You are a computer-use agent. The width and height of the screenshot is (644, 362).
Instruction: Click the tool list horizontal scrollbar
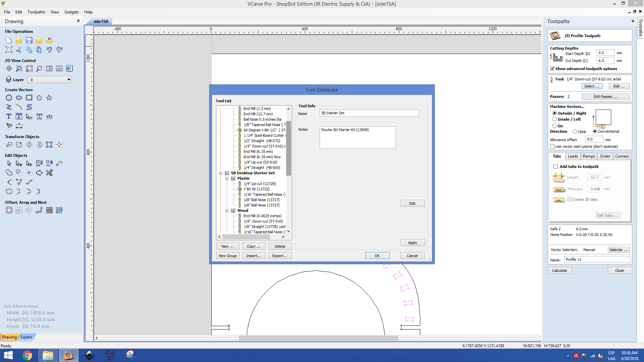tap(246, 237)
